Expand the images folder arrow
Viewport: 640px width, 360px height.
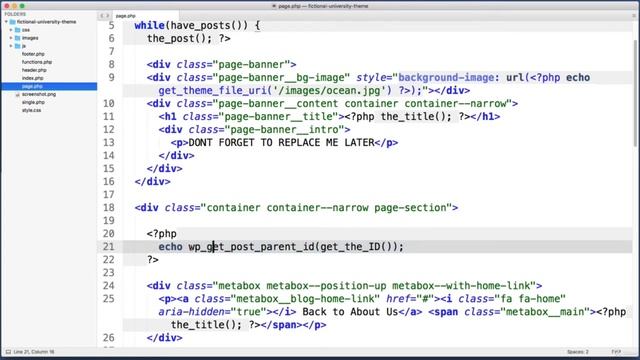coord(11,38)
